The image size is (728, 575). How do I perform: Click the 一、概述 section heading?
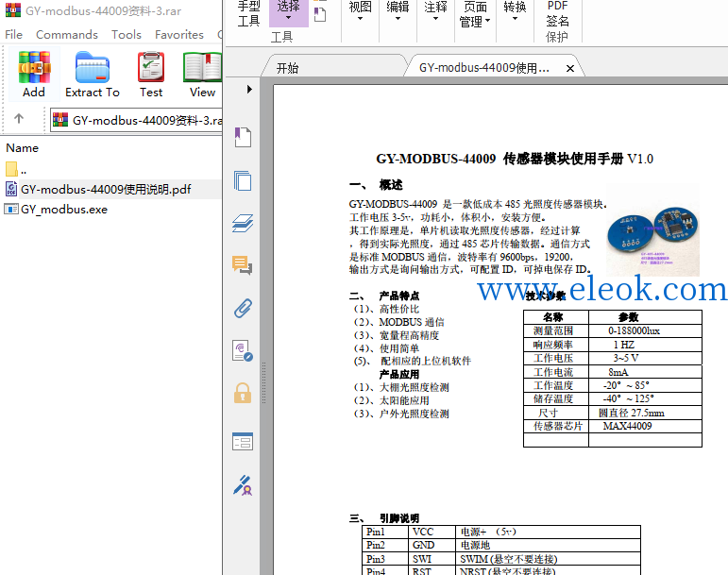click(376, 185)
